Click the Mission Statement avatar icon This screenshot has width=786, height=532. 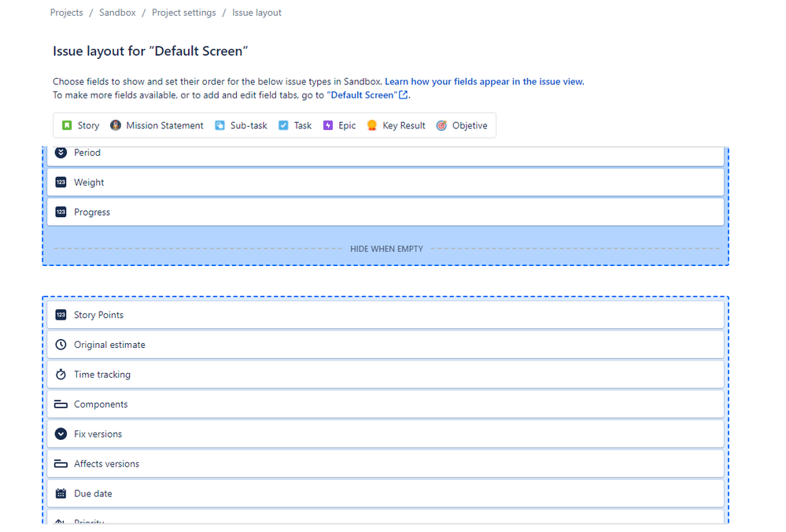coord(116,125)
